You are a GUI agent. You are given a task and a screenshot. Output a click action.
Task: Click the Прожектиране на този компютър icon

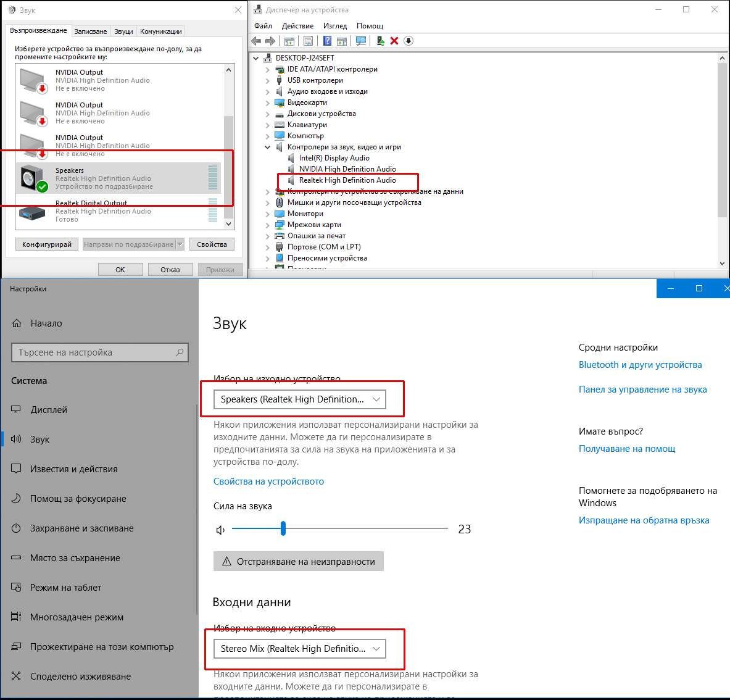pos(16,646)
